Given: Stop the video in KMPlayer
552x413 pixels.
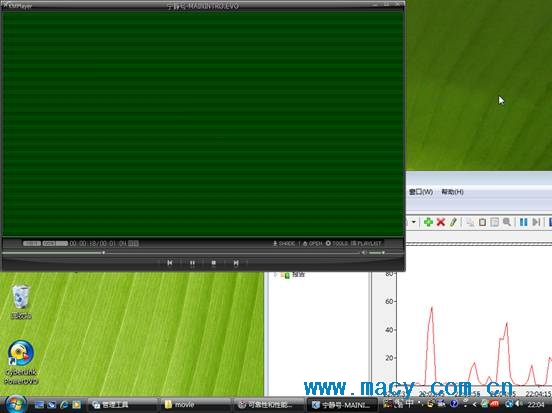Looking at the screenshot, I should [x=214, y=263].
